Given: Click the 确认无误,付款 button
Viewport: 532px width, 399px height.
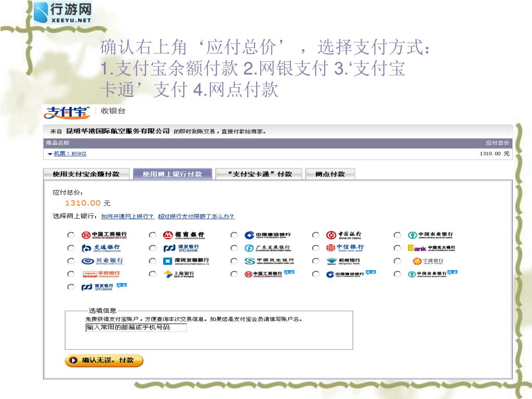Looking at the screenshot, I should click(104, 361).
